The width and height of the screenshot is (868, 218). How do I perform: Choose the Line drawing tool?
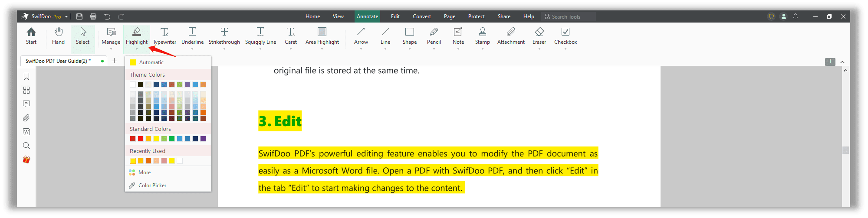pyautogui.click(x=385, y=36)
